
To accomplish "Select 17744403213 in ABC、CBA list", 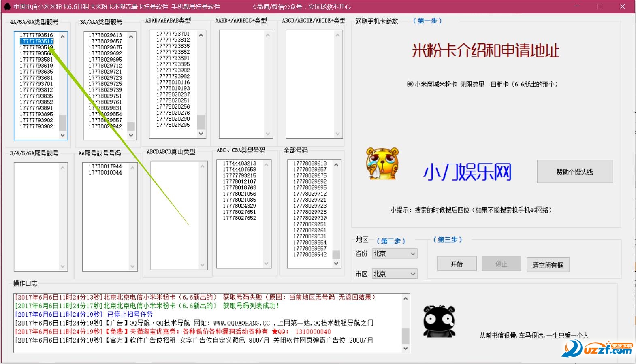I will [x=239, y=164].
